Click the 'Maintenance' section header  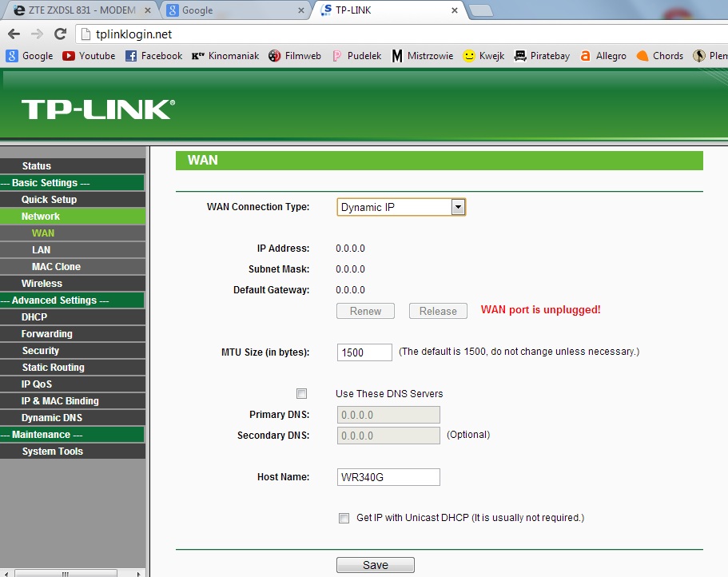[x=72, y=435]
